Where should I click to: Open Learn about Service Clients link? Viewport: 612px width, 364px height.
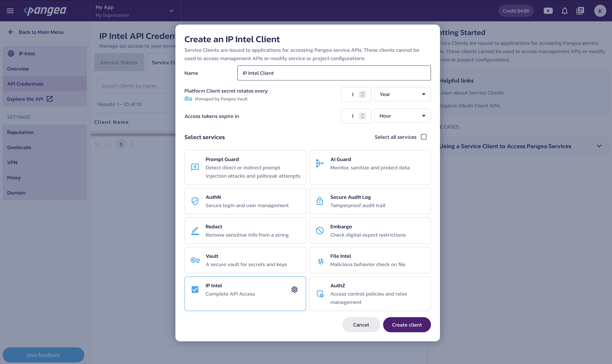(471, 93)
